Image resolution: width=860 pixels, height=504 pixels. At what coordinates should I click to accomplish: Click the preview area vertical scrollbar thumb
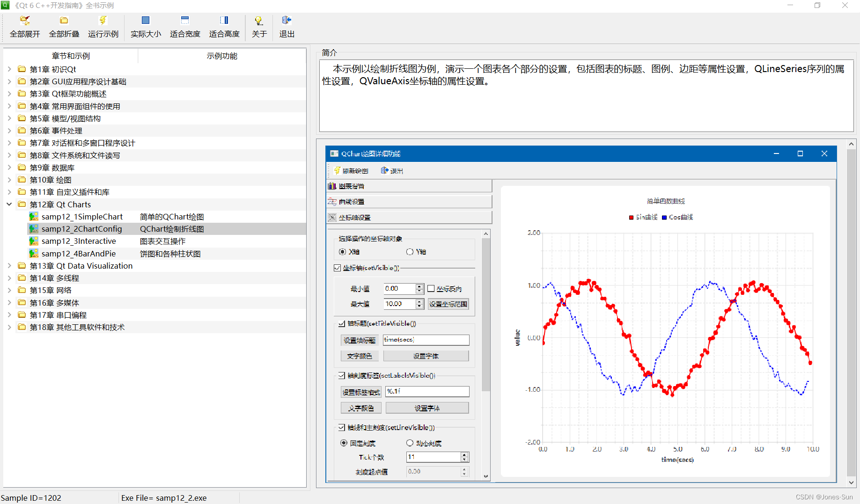851,312
